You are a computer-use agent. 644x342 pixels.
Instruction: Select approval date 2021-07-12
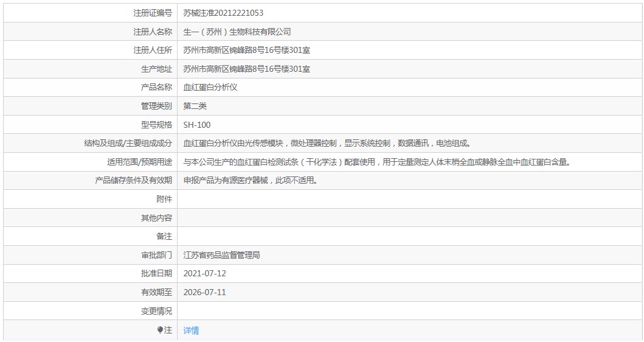coord(204,273)
